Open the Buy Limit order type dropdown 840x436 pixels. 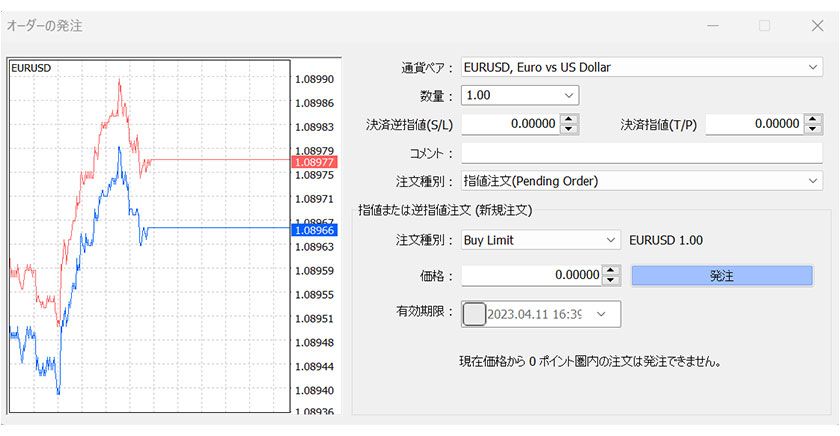point(541,240)
